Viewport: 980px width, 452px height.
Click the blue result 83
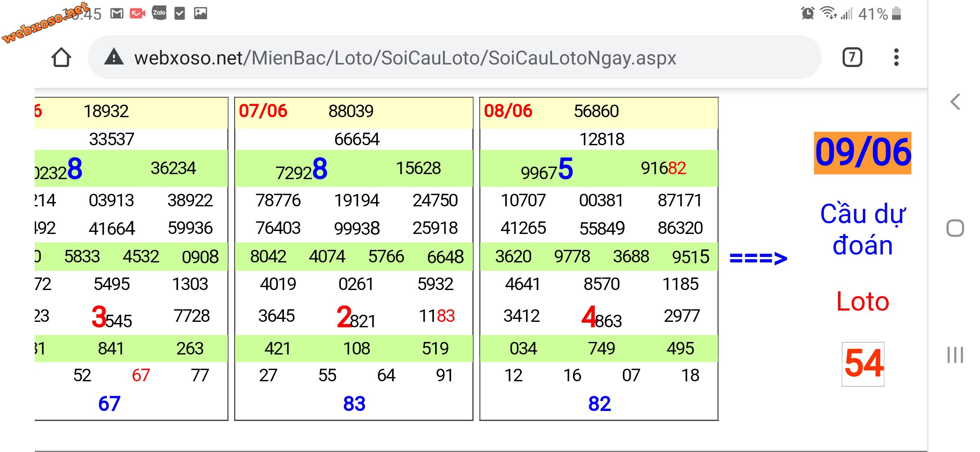pyautogui.click(x=354, y=404)
